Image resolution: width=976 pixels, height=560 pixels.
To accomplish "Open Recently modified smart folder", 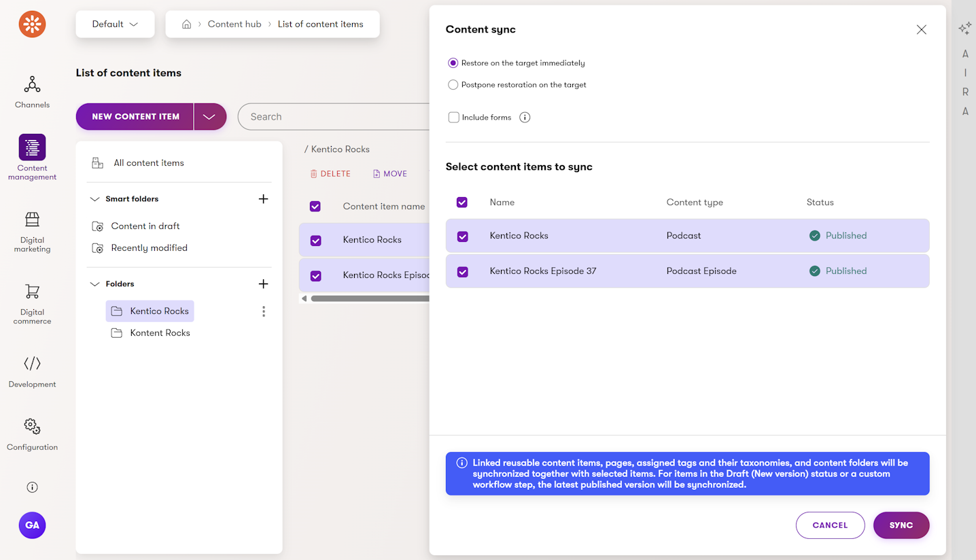I will (150, 248).
